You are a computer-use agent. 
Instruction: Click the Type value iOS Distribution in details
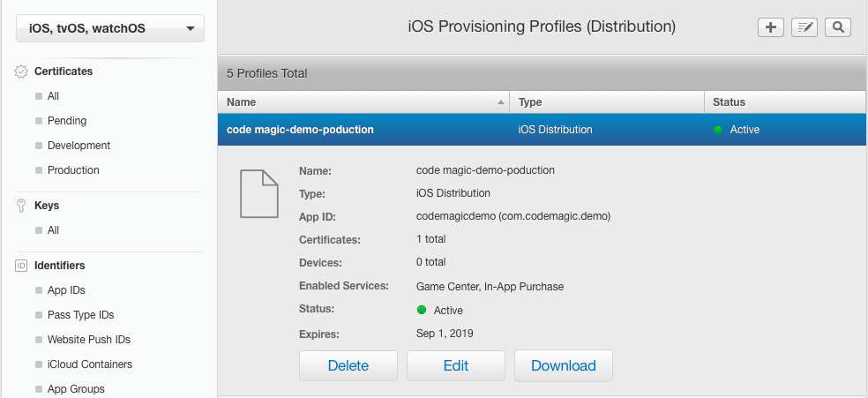(453, 193)
